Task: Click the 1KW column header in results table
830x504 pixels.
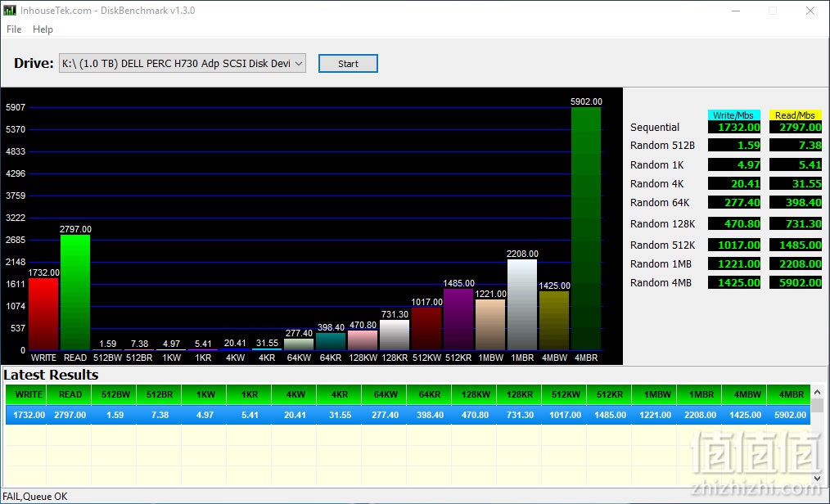Action: pos(205,394)
